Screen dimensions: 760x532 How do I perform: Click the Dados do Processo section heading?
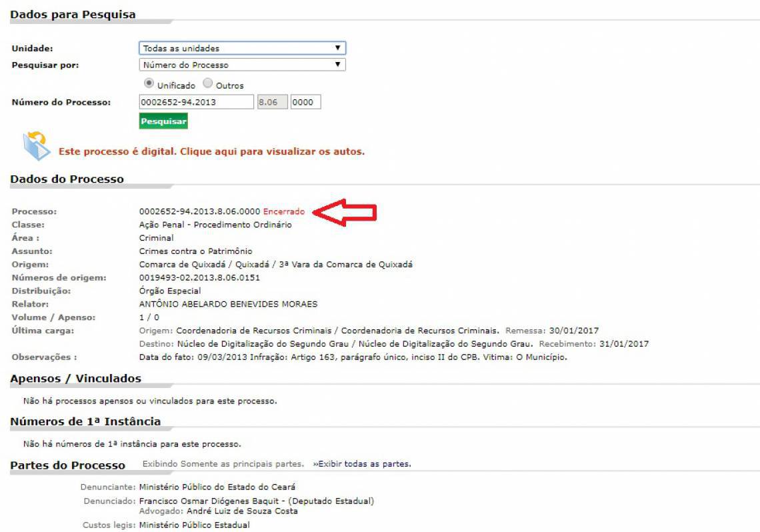(x=67, y=179)
